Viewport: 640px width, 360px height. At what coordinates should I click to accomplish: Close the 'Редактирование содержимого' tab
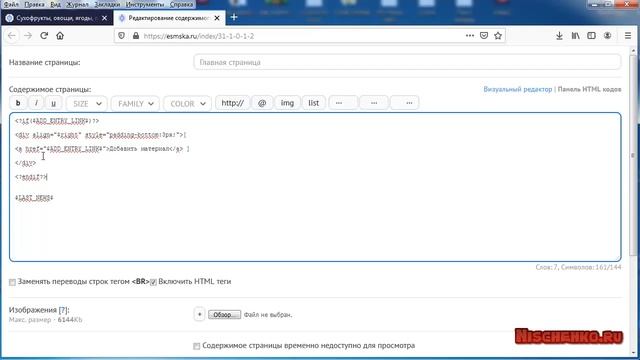tap(217, 18)
